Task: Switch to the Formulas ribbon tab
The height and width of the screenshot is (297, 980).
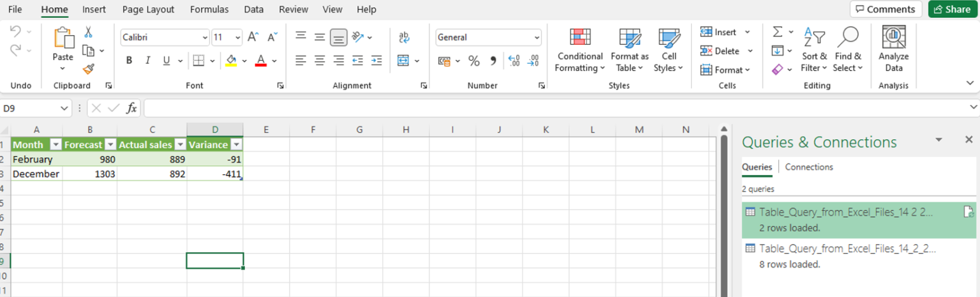Action: click(x=209, y=10)
